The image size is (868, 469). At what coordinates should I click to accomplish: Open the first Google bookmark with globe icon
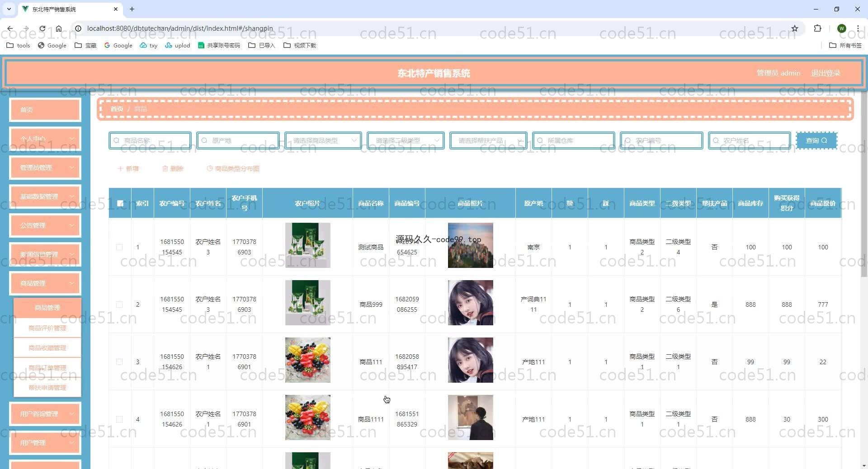tap(52, 45)
